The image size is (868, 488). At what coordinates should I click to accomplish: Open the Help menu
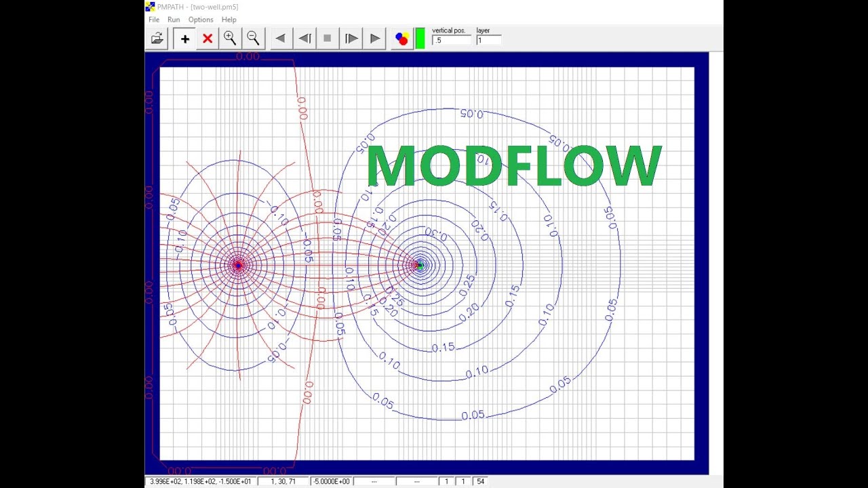[x=229, y=20]
